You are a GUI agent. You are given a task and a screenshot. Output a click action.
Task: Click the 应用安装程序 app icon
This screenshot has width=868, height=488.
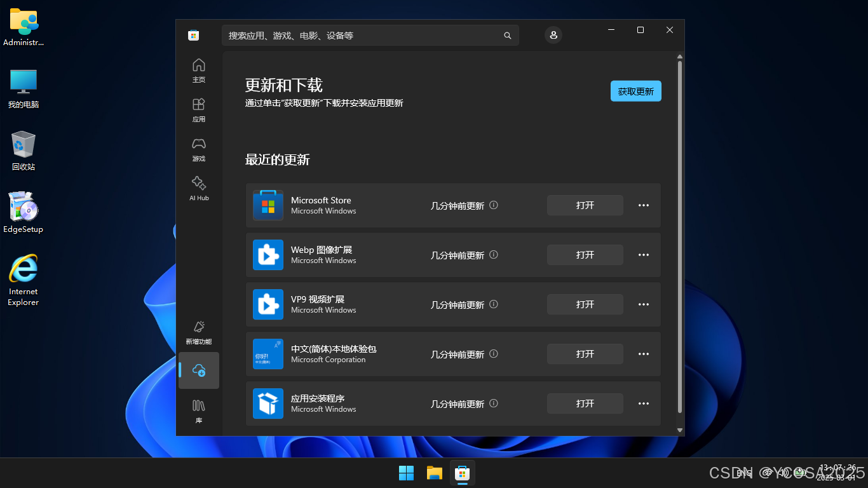coord(268,403)
